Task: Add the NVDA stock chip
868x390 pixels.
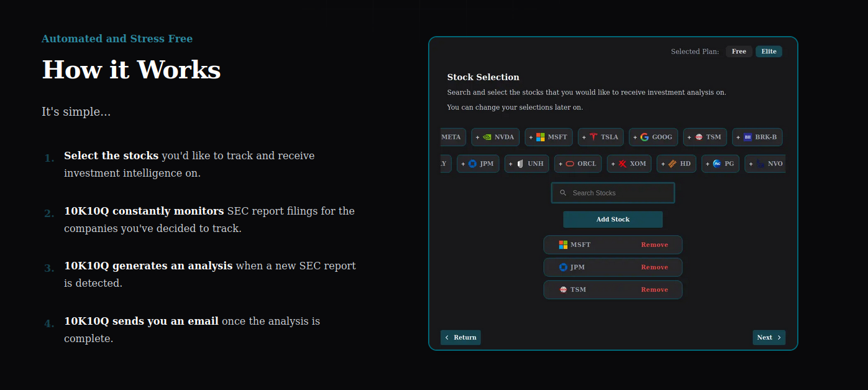Action: [495, 137]
